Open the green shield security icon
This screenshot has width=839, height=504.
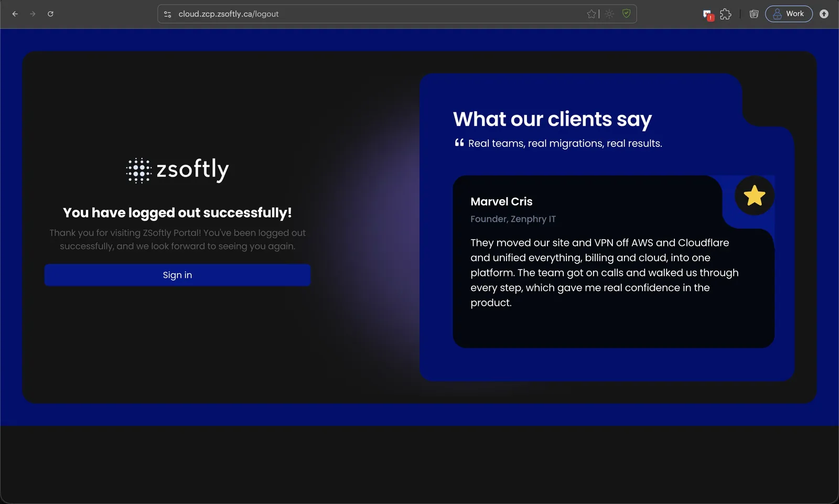click(x=626, y=14)
